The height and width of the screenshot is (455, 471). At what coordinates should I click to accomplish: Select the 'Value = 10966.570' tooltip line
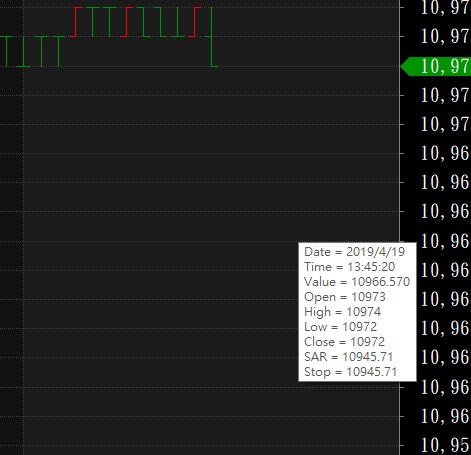(357, 282)
